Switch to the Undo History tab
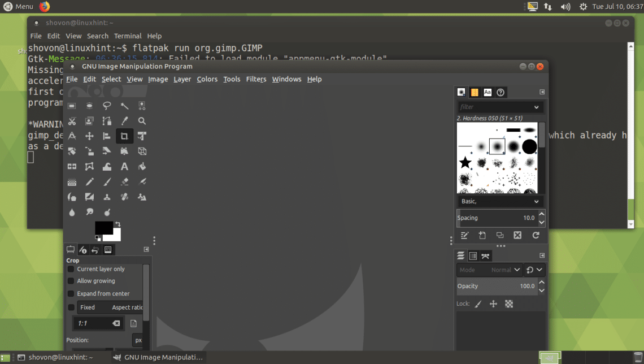Screen dimensions: 644x364 coord(95,250)
